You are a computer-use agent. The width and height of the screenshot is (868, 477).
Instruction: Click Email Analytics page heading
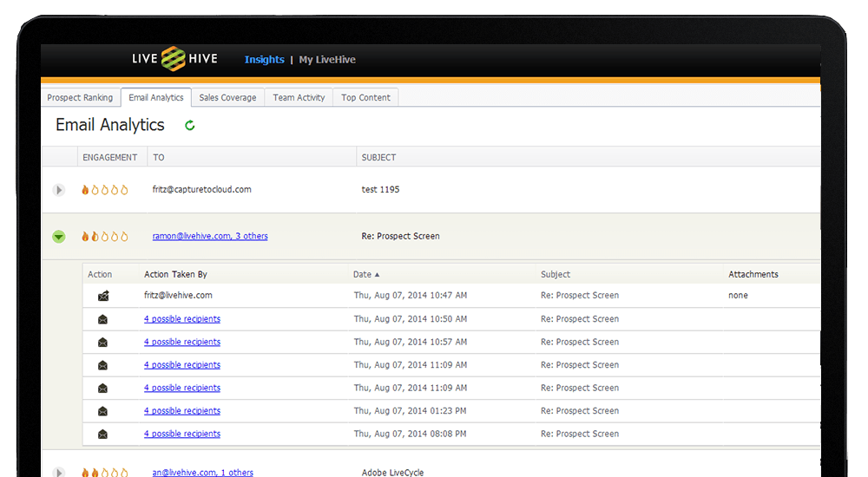[109, 125]
